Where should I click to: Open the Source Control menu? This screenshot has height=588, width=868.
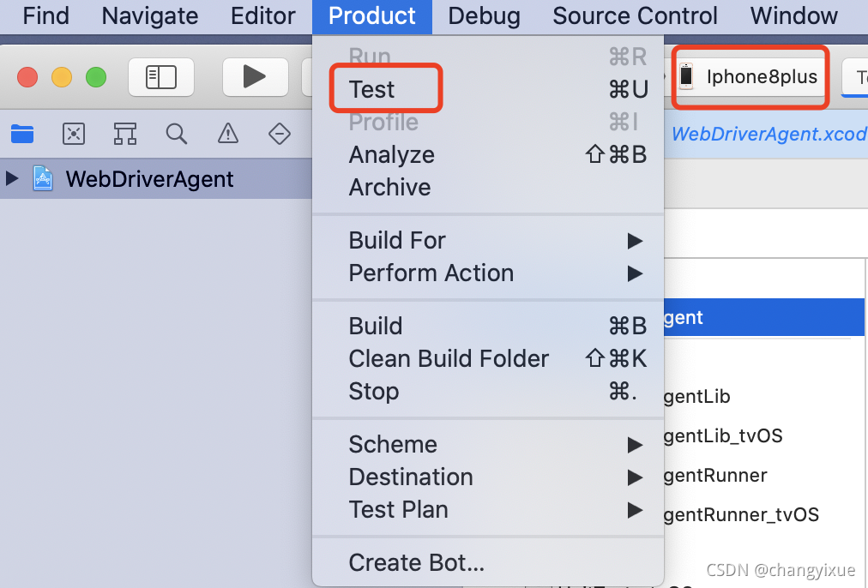635,15
